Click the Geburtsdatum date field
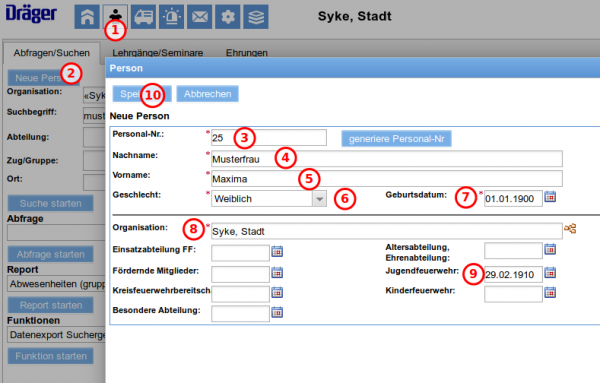 [513, 199]
